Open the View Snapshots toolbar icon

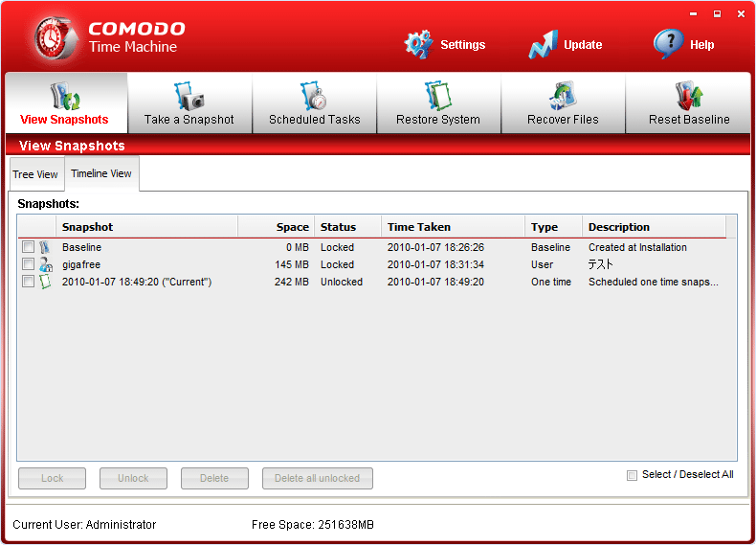[x=66, y=96]
